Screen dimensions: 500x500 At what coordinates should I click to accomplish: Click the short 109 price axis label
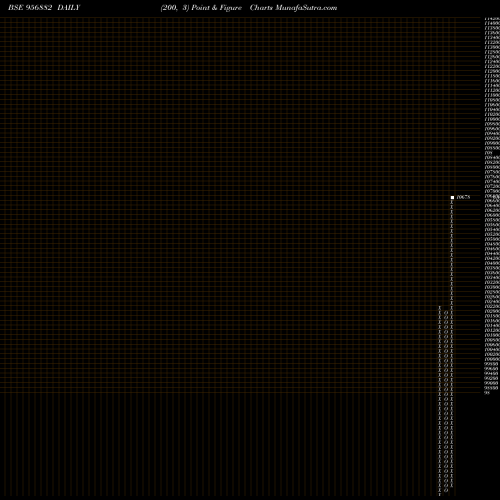489,153
